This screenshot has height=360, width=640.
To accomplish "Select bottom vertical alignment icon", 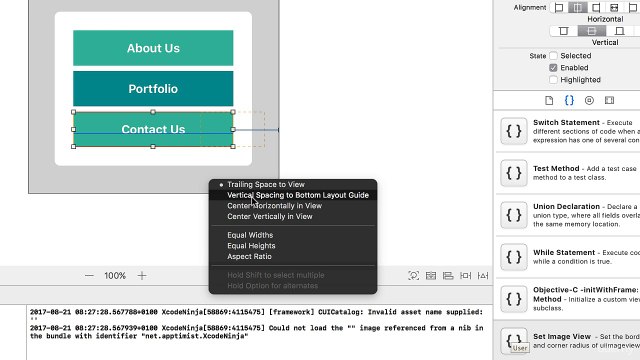I will click(x=619, y=31).
